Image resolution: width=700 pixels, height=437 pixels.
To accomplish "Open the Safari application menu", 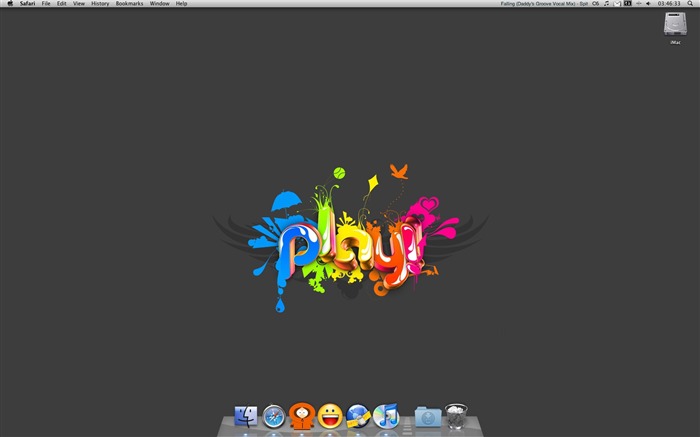I will [x=27, y=3].
